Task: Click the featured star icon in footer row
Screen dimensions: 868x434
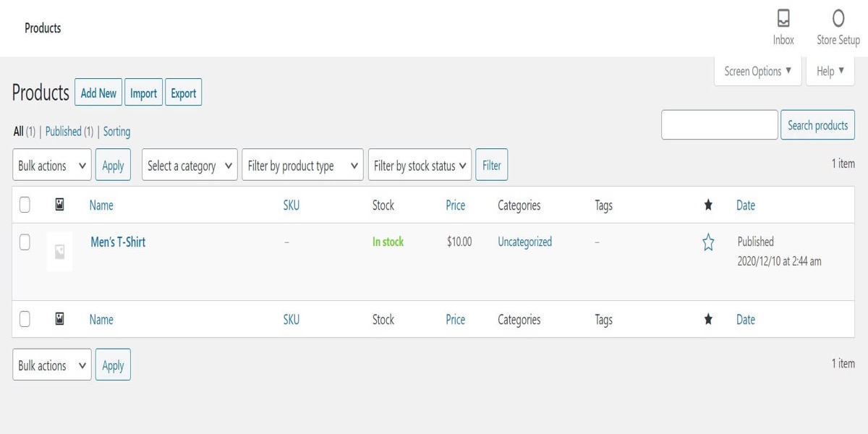Action: tap(708, 320)
